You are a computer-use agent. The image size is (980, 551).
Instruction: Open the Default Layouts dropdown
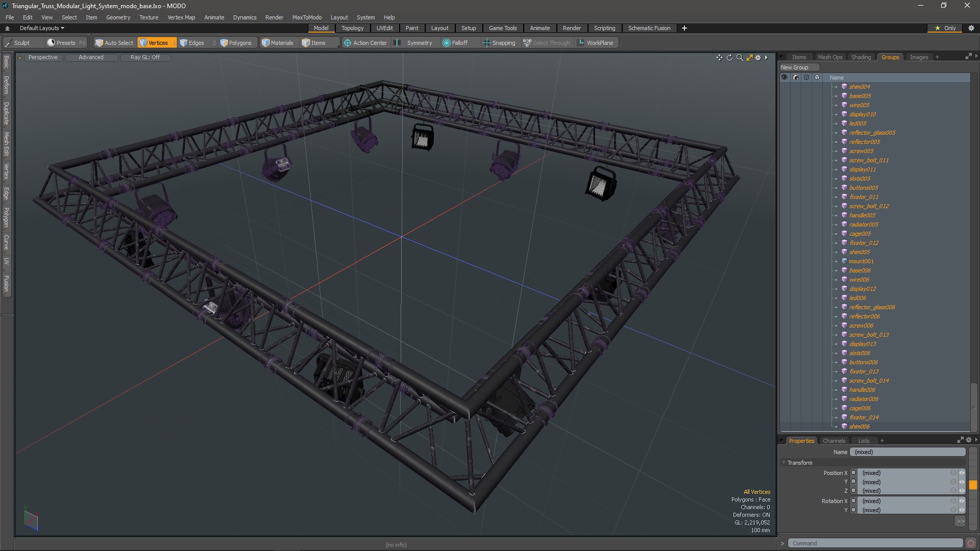click(42, 28)
